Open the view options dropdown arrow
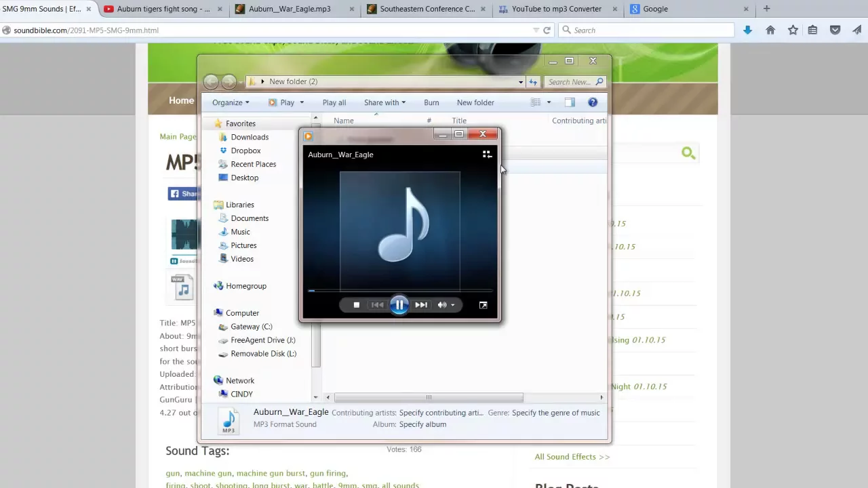The image size is (868, 488). pyautogui.click(x=549, y=102)
